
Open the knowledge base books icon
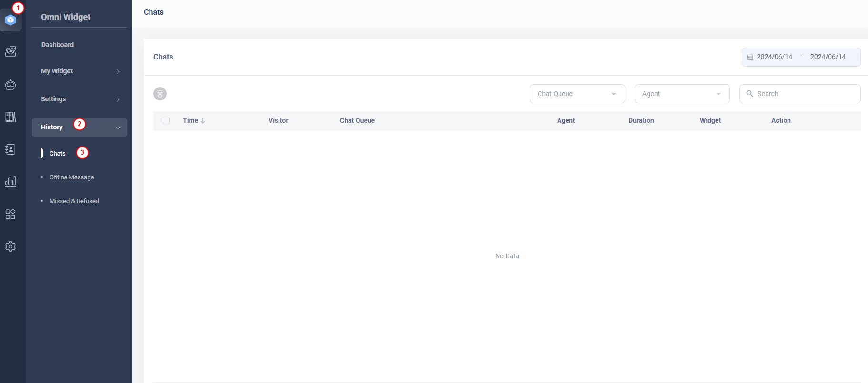pyautogui.click(x=10, y=117)
